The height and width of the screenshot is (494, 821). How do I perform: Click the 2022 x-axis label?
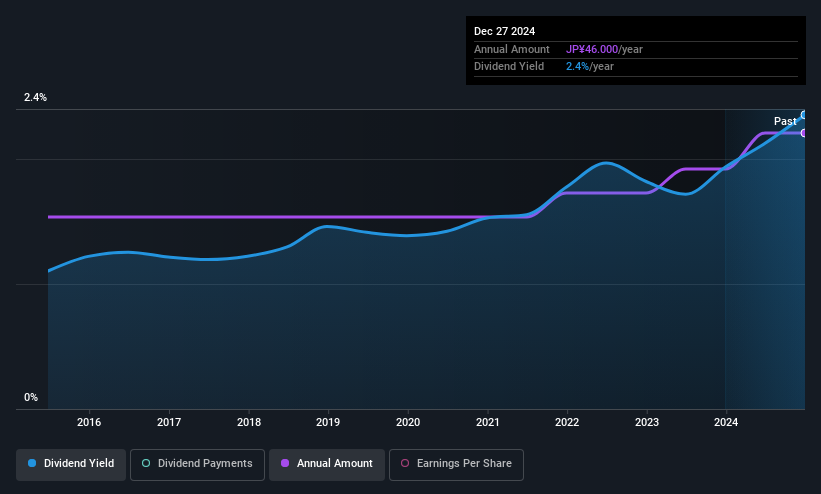tap(567, 422)
